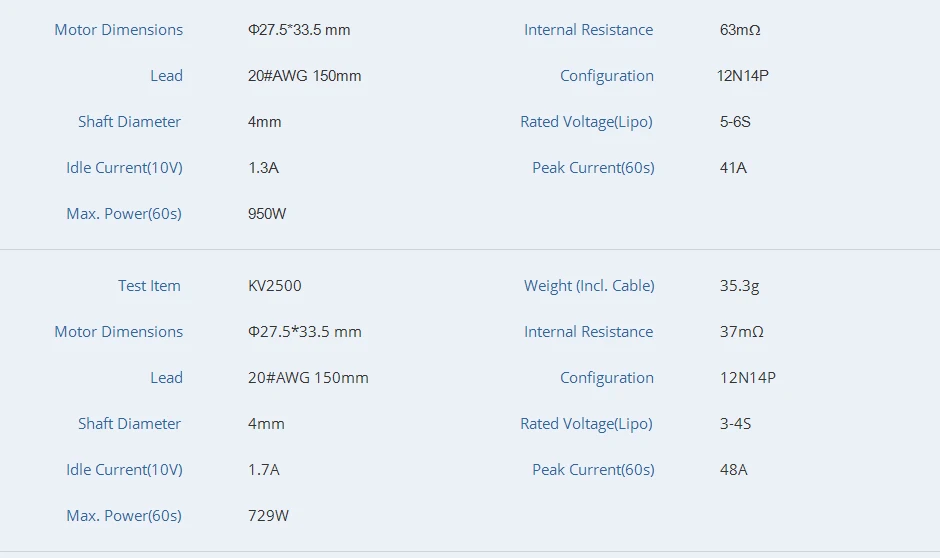Click the 37mΩ internal resistance value
This screenshot has width=940, height=558.
click(742, 331)
